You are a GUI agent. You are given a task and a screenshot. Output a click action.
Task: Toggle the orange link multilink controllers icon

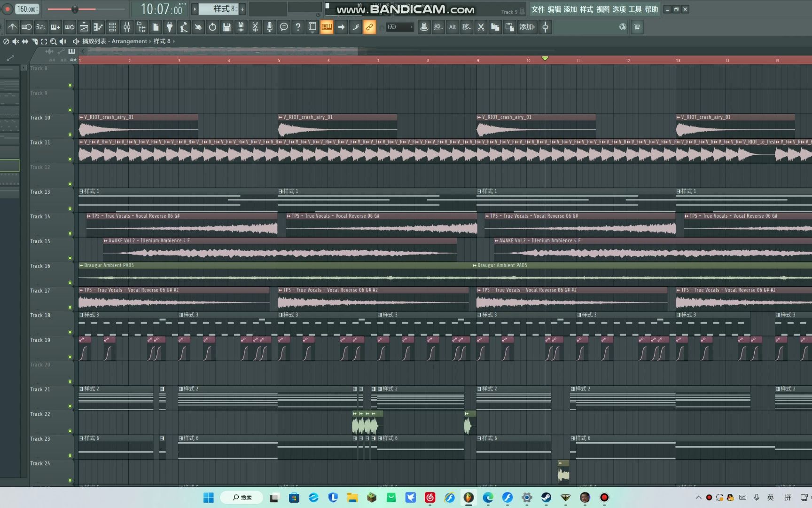369,27
